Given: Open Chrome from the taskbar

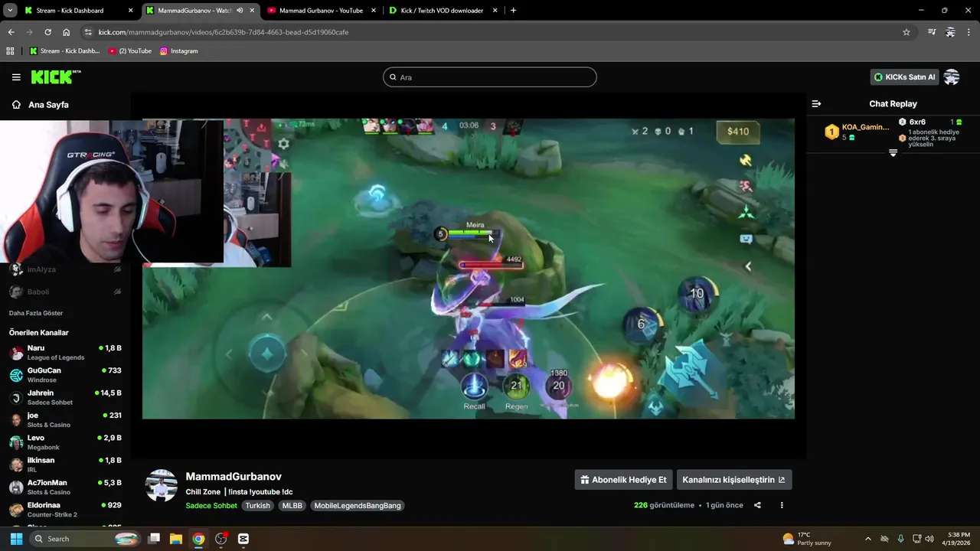Looking at the screenshot, I should coord(198,539).
